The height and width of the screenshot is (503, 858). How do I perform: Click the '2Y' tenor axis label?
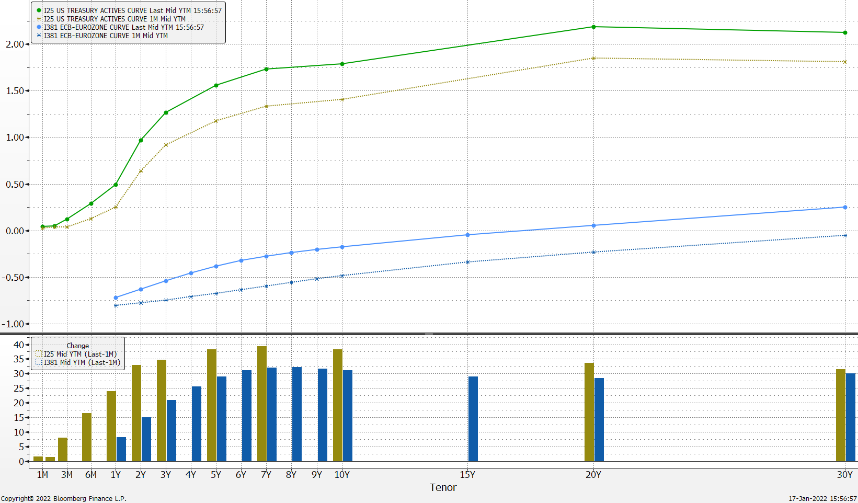point(141,475)
